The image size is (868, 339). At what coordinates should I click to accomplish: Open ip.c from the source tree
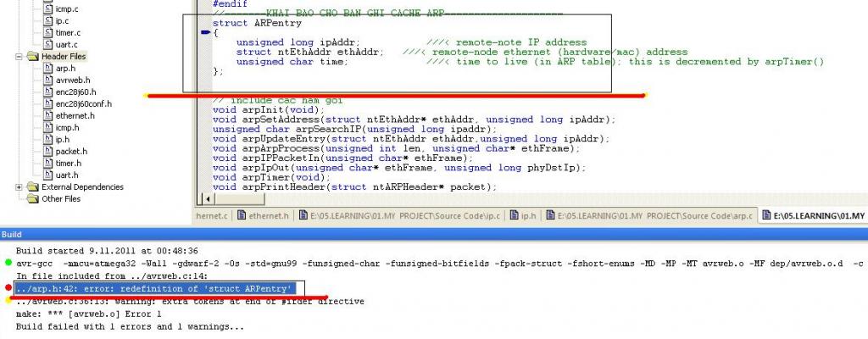(x=62, y=21)
